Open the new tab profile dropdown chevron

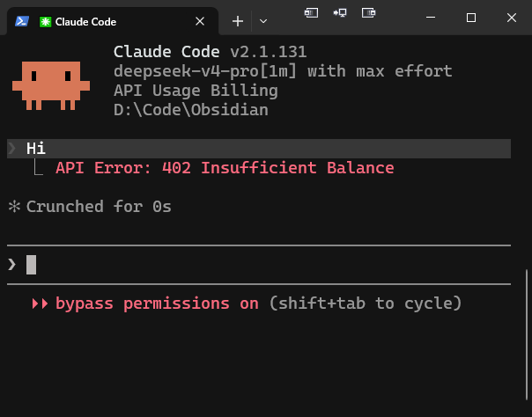click(263, 21)
